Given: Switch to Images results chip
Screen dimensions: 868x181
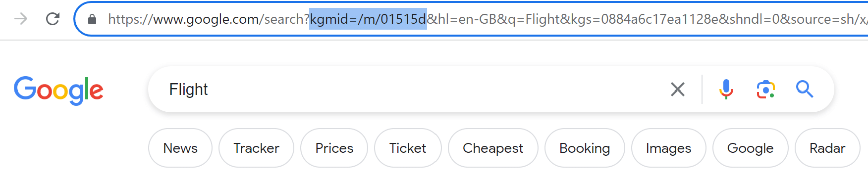Looking at the screenshot, I should 668,148.
